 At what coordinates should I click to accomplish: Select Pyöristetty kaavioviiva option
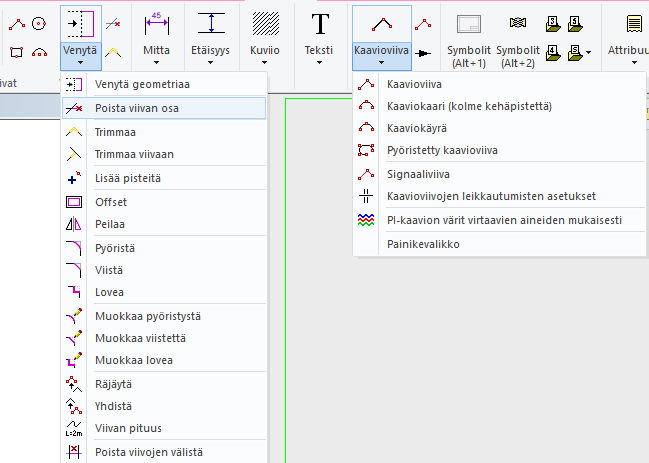(x=442, y=150)
